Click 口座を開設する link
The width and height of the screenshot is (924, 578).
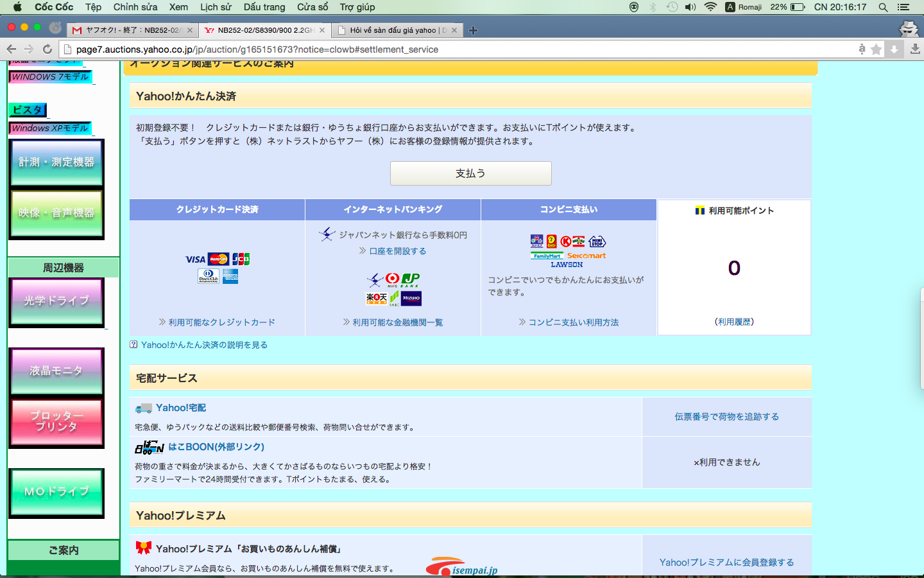tap(397, 251)
